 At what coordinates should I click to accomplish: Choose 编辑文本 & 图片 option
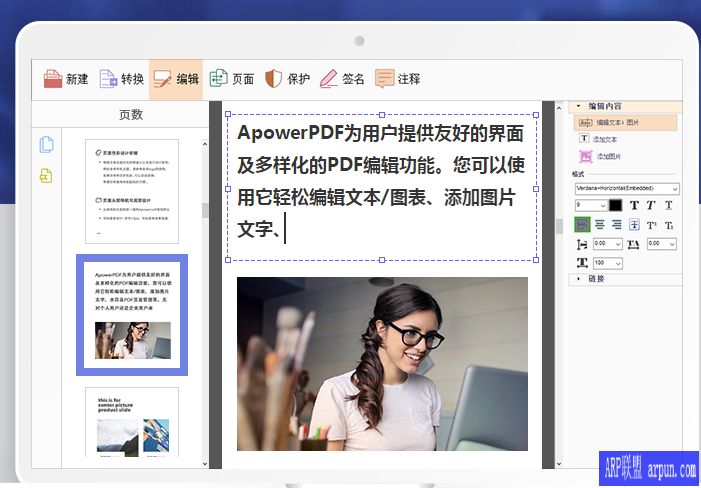[625, 122]
